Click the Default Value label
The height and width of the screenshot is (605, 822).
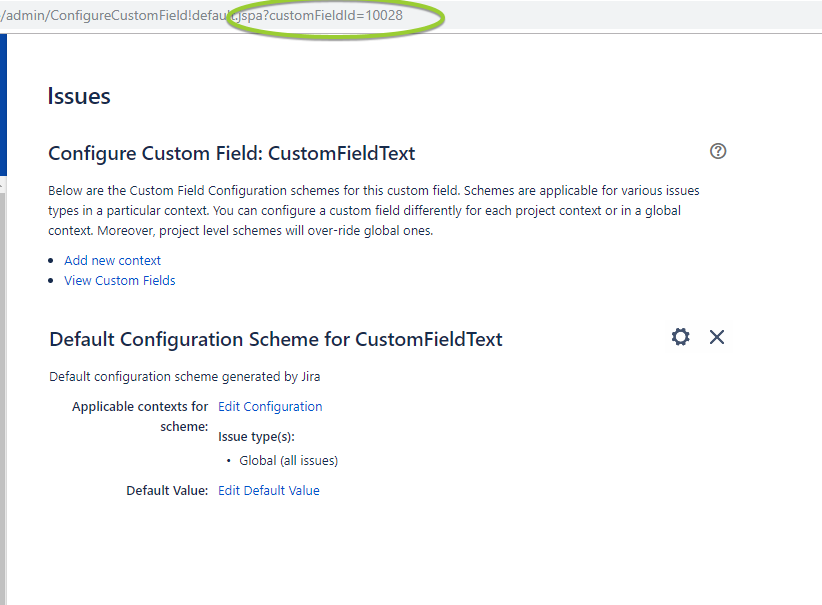click(167, 490)
